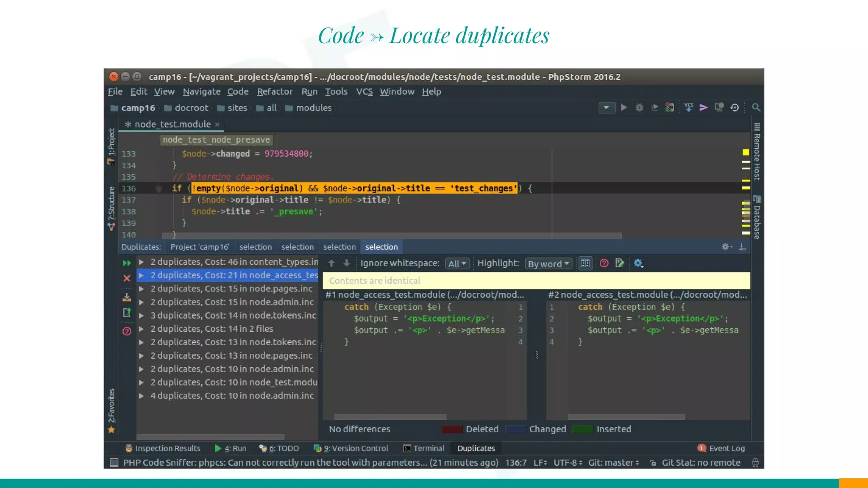Screen dimensions: 868x488
Task: Click the red close X in Duplicates sidebar
Action: pyautogui.click(x=127, y=278)
